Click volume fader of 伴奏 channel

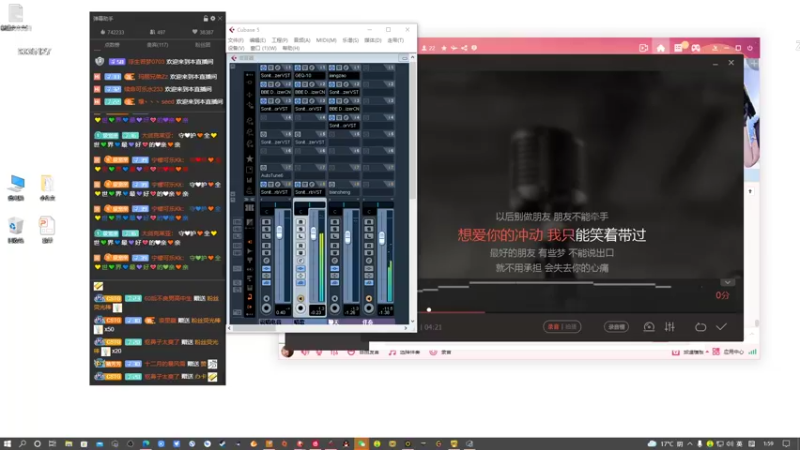[382, 238]
